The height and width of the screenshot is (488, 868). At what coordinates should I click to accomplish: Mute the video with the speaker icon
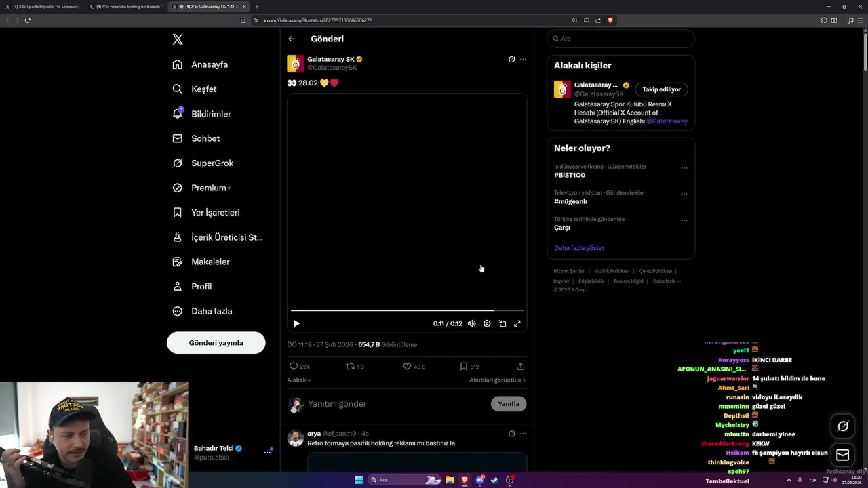click(472, 323)
